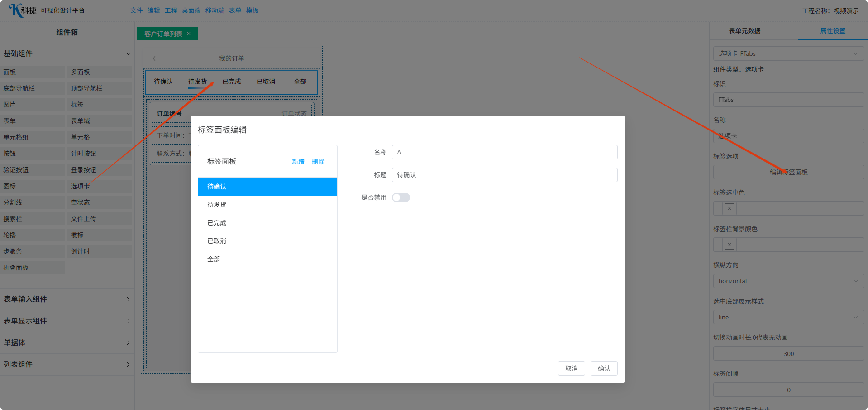Viewport: 868px width, 410px height.
Task: Open the 选项卡-FTabs component dropdown
Action: tap(788, 53)
